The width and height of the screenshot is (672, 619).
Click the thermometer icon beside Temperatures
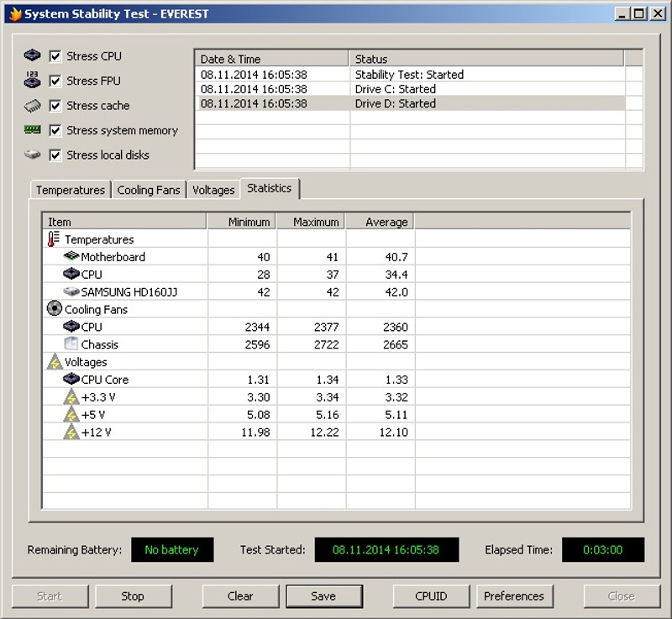click(55, 239)
